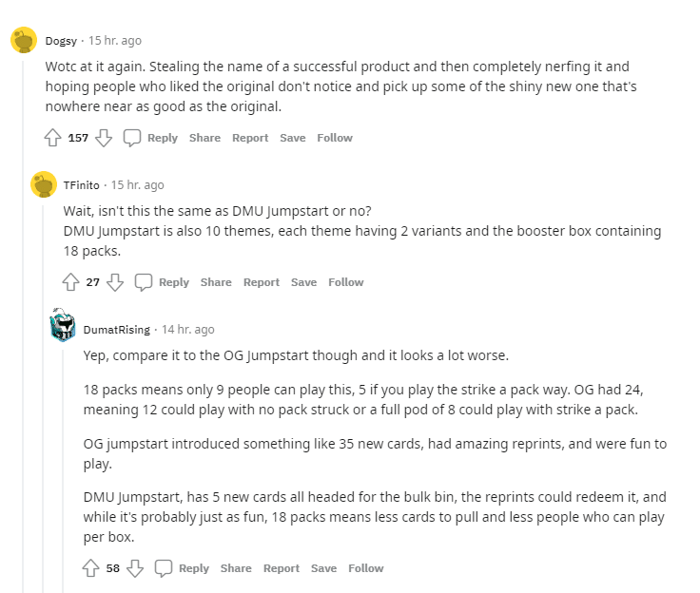Downvote DumatRising's comment
The width and height of the screenshot is (700, 593).
point(135,568)
